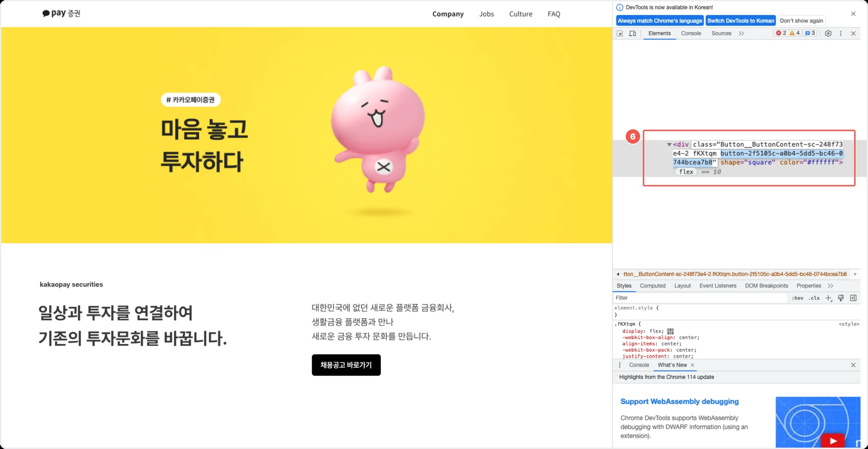Click Don't show again button
The width and height of the screenshot is (868, 449).
tap(802, 21)
